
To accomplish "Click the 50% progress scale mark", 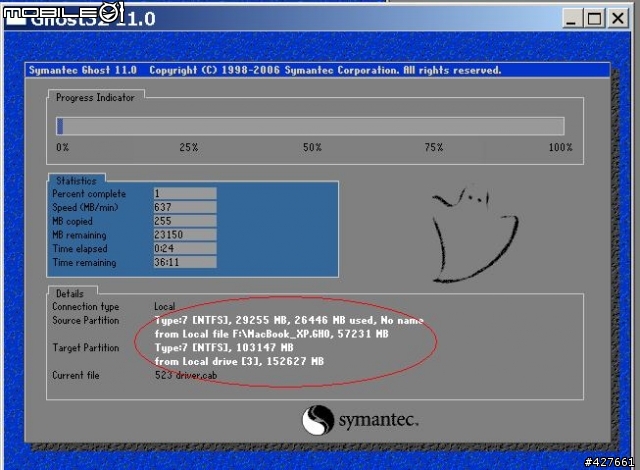I will pos(312,147).
